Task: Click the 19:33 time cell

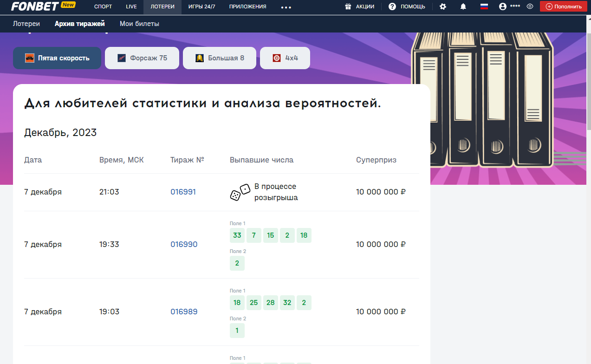Action: click(x=109, y=244)
